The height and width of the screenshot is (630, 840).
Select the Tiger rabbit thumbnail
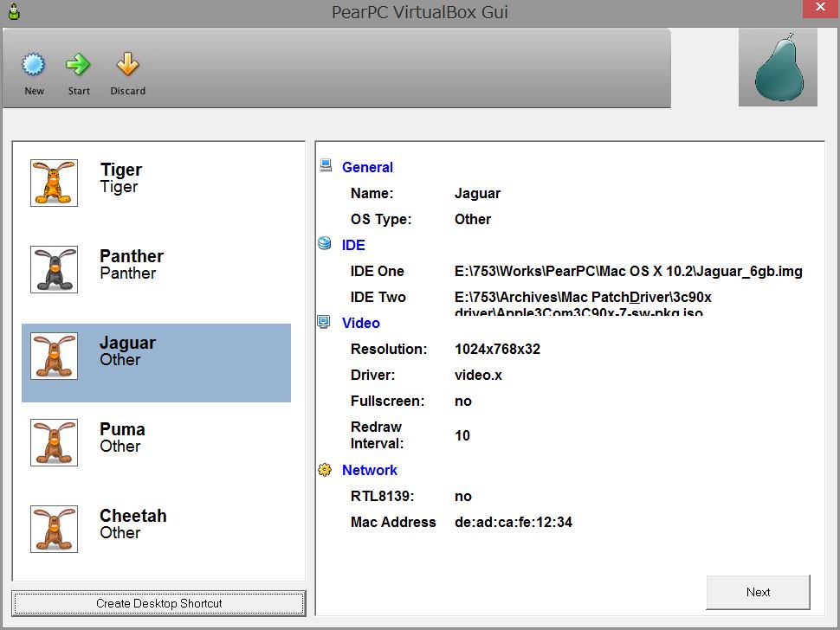click(x=54, y=183)
